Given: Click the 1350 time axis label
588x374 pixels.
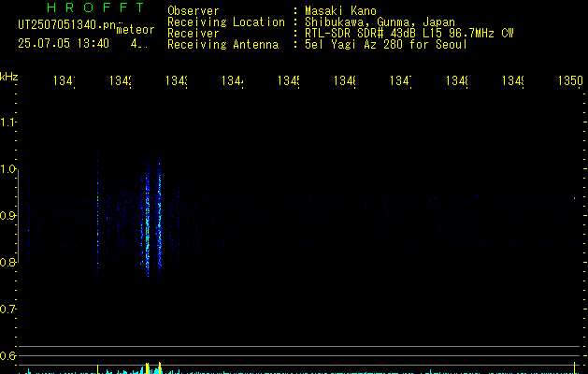Looking at the screenshot, I should click(570, 80).
